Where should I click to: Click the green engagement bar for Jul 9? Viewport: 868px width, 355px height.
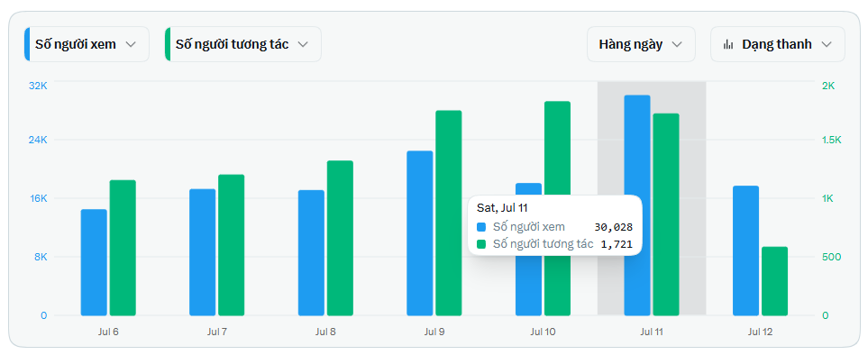coord(448,213)
